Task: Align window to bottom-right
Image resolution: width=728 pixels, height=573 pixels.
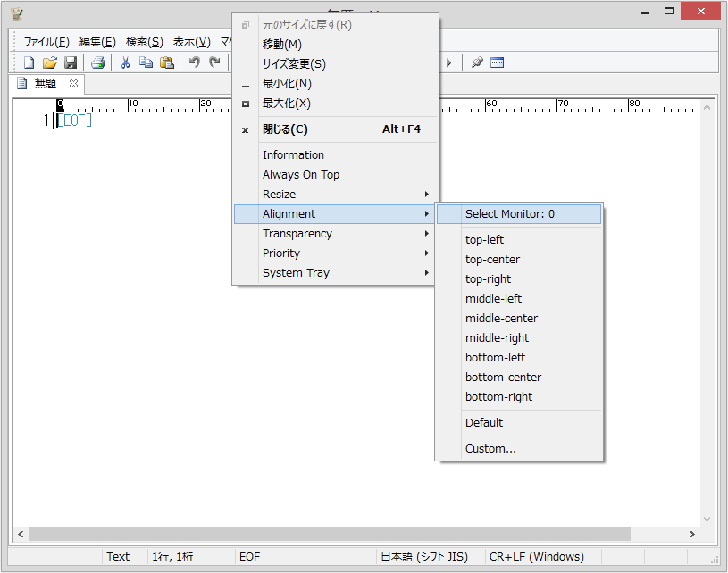Action: click(519, 396)
